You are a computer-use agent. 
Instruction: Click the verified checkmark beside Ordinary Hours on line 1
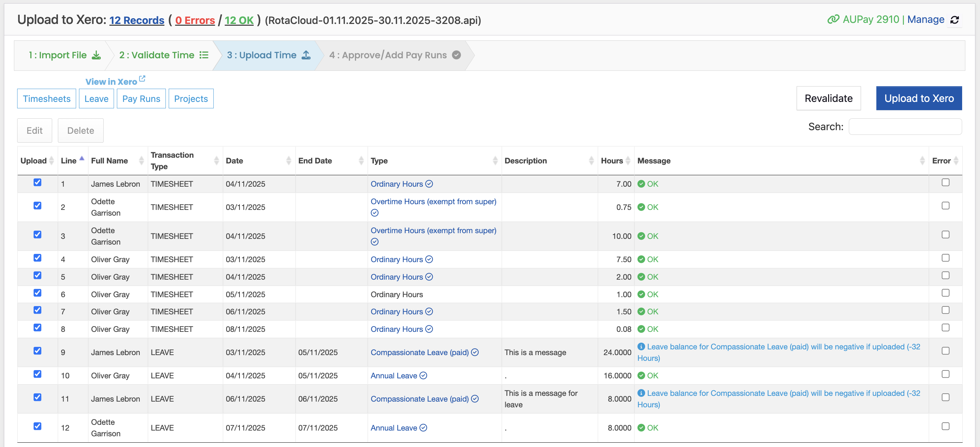pos(429,184)
